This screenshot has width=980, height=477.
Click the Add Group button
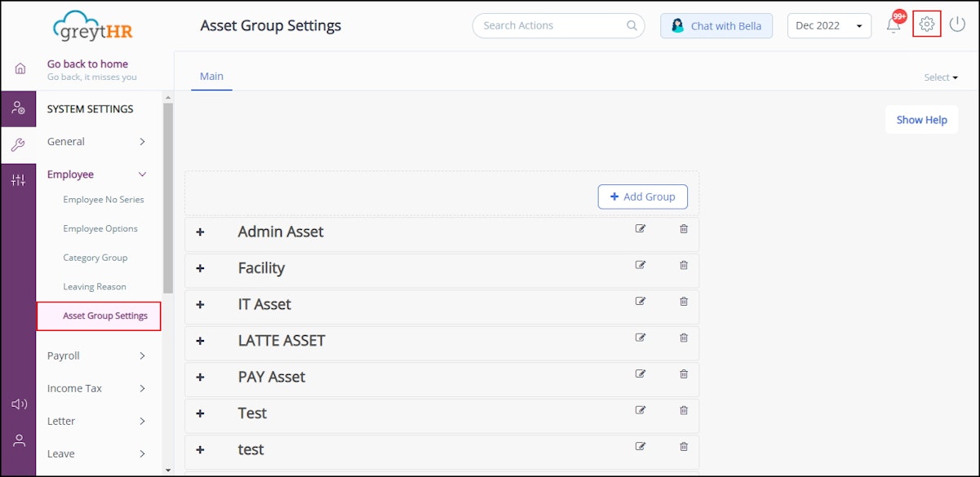[x=642, y=197]
